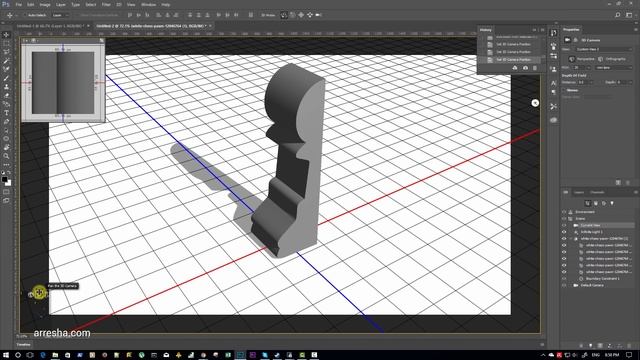The width and height of the screenshot is (640, 360).
Task: Toggle visibility of Environment item
Action: point(564,212)
